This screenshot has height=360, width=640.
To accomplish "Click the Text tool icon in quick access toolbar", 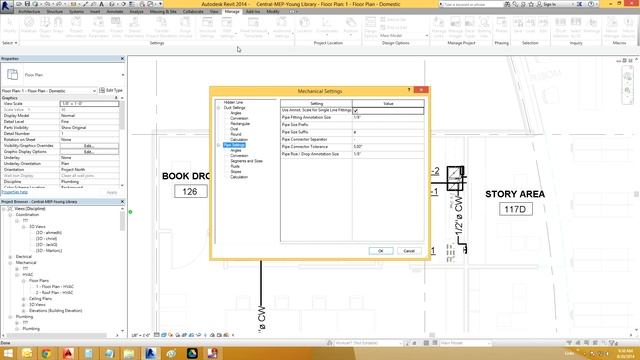I will 102,4.
